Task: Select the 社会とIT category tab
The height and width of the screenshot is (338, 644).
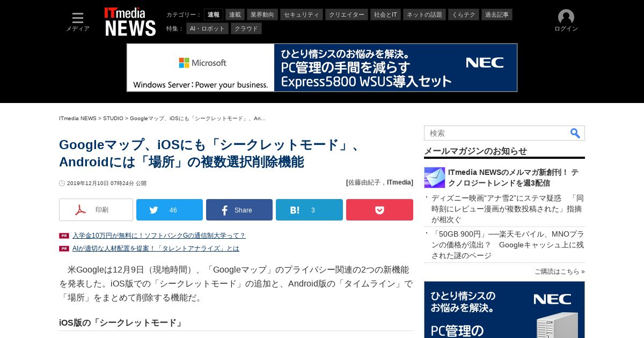Action: [386, 14]
